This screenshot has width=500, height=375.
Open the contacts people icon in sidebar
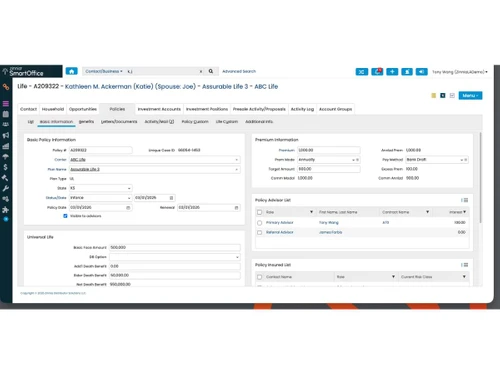point(6,124)
